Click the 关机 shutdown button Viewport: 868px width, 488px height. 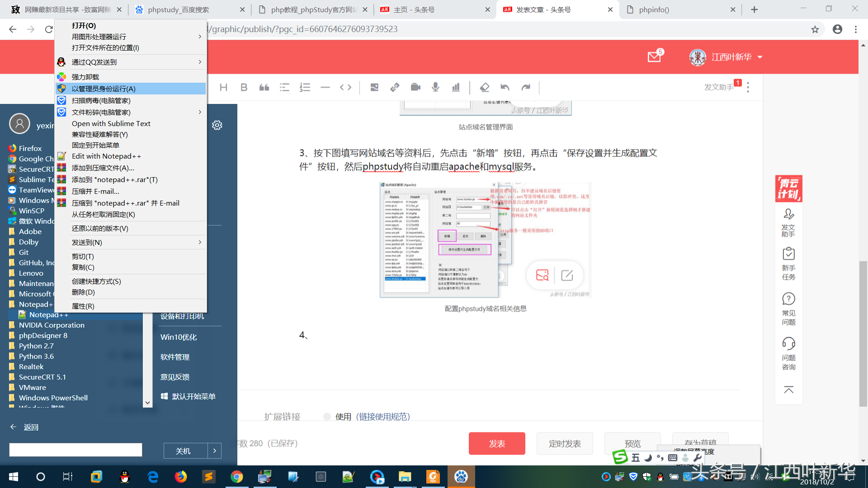(x=185, y=450)
